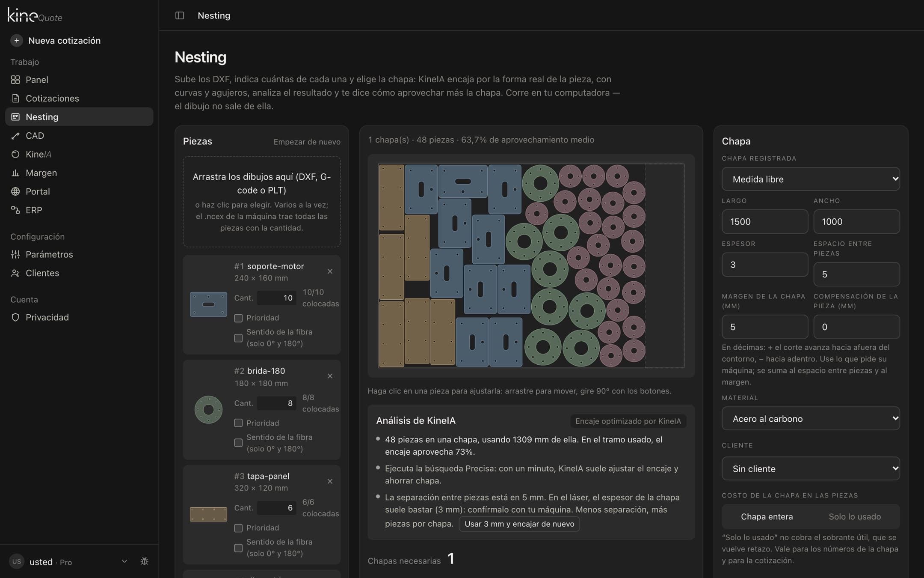
Task: Click the Largo input field
Action: [x=765, y=221]
